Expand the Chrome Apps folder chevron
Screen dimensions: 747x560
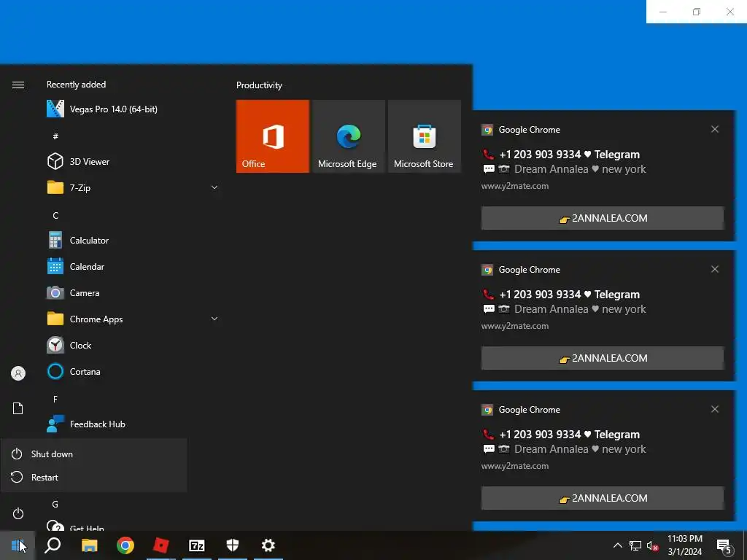click(214, 319)
